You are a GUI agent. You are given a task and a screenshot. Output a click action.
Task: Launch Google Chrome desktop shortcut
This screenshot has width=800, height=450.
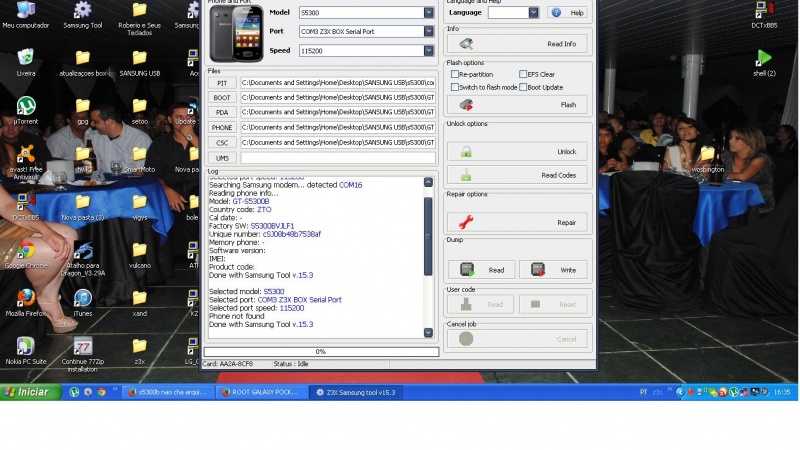point(26,255)
